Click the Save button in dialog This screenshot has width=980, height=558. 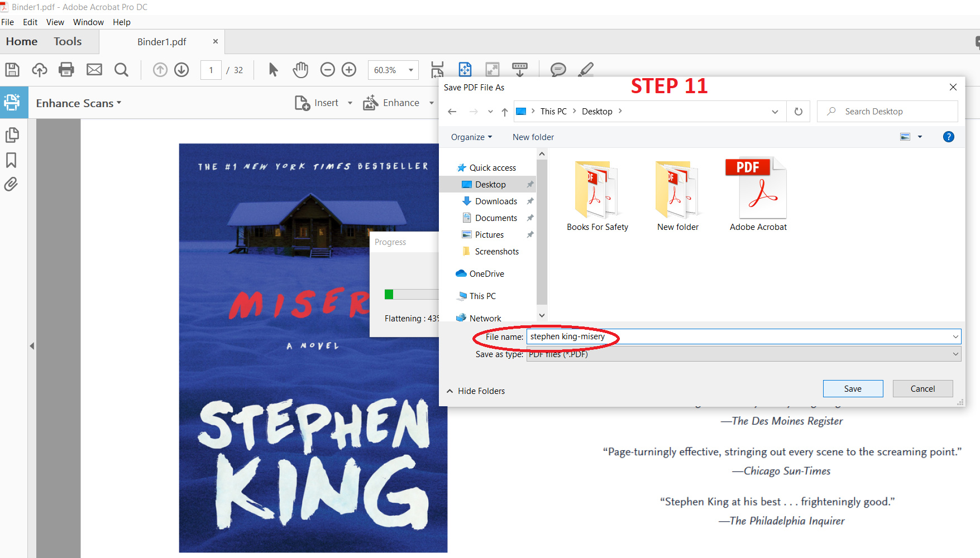(x=853, y=389)
